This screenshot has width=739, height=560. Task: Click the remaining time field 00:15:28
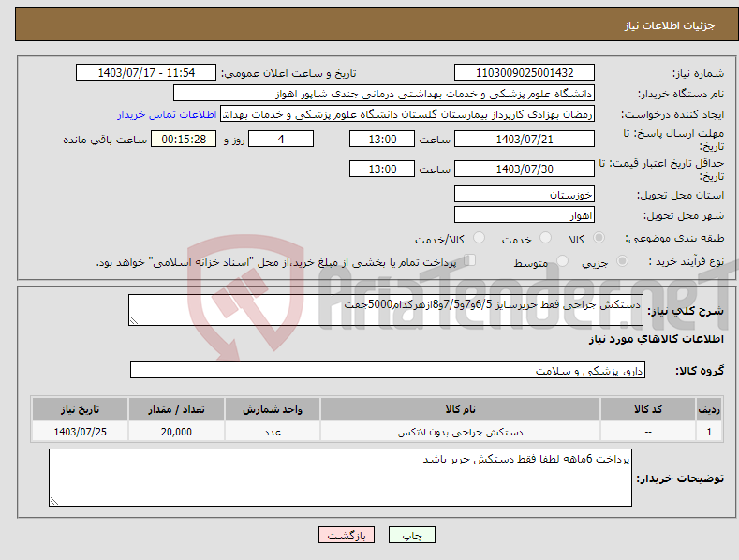click(x=184, y=139)
